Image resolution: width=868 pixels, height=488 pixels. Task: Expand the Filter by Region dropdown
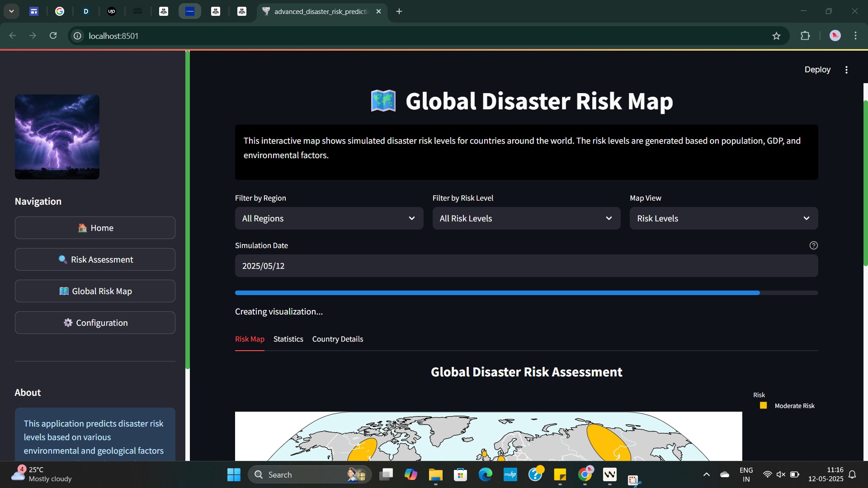click(329, 218)
